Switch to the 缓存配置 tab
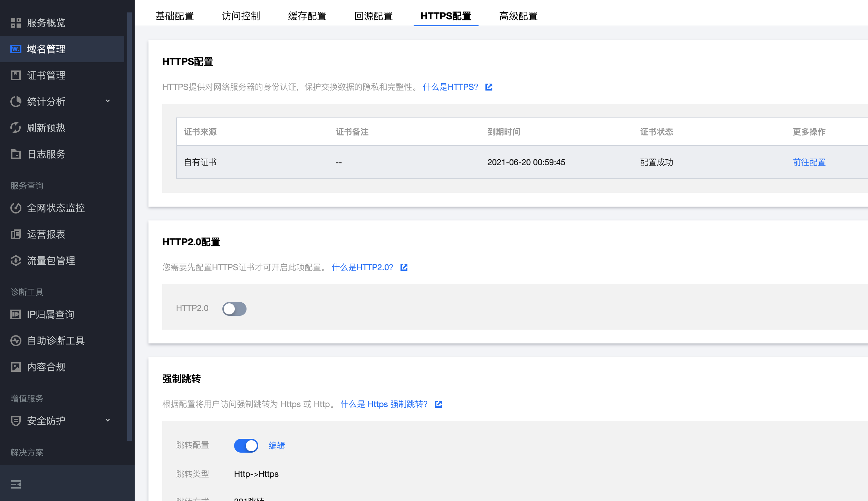The image size is (868, 501). click(307, 16)
